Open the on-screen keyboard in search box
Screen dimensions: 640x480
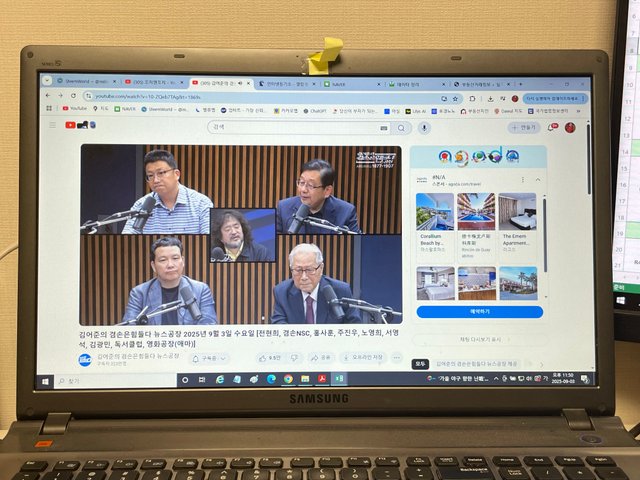point(384,128)
